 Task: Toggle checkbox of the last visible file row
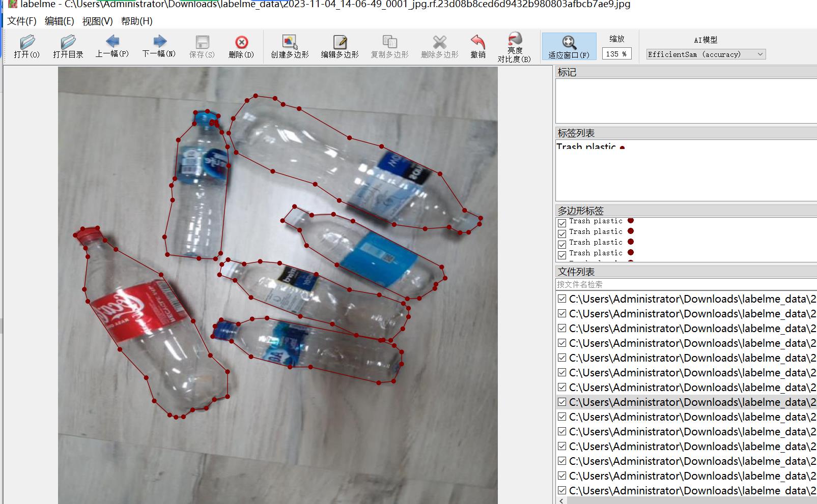[x=562, y=490]
